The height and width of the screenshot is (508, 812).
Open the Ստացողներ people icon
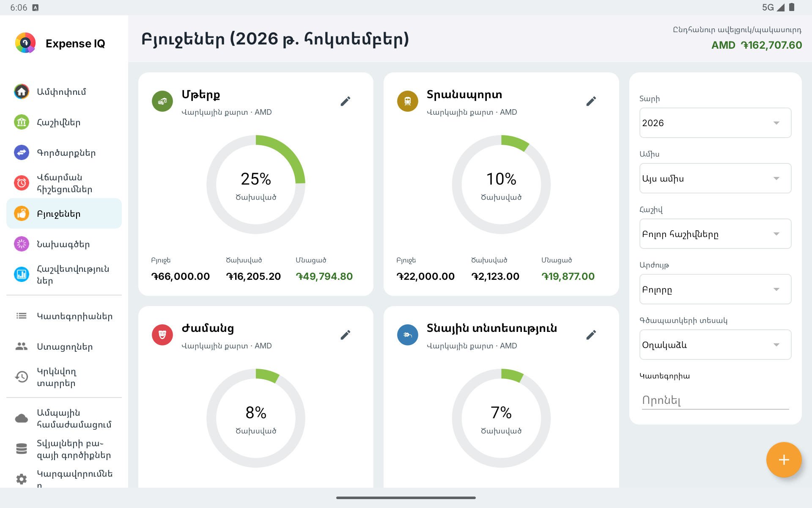(x=22, y=346)
